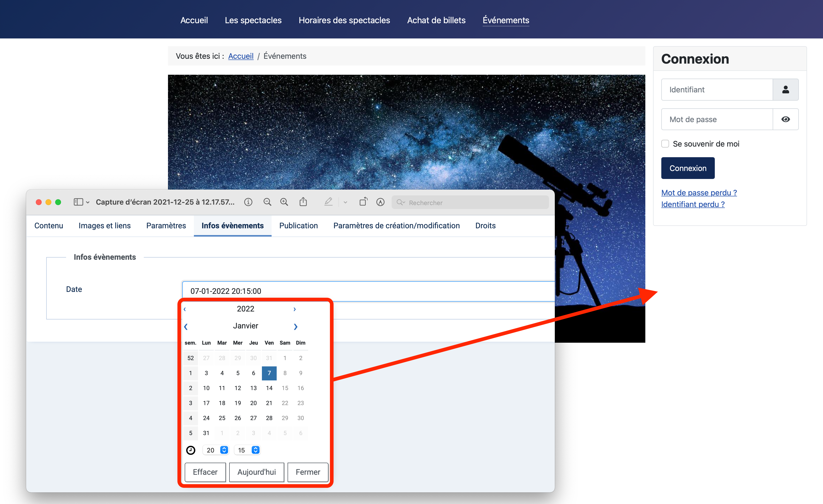The width and height of the screenshot is (823, 504).
Task: Open the Images et liens tab
Action: (105, 226)
